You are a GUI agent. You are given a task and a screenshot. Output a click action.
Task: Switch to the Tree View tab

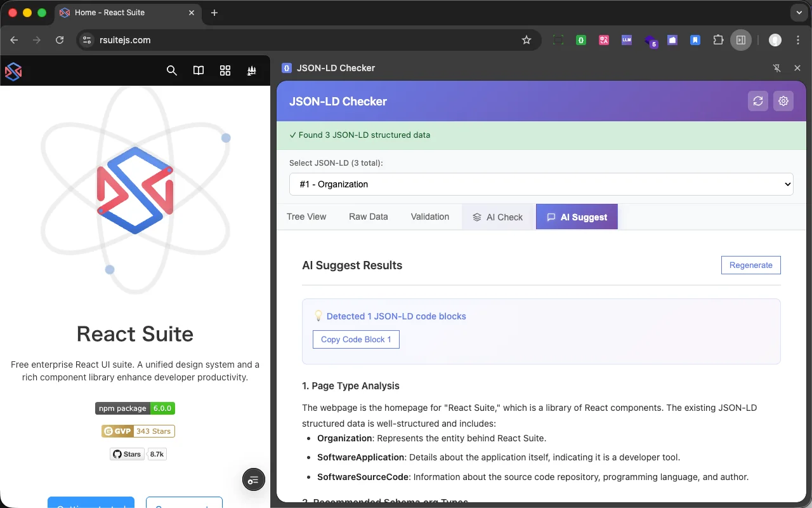coord(306,217)
